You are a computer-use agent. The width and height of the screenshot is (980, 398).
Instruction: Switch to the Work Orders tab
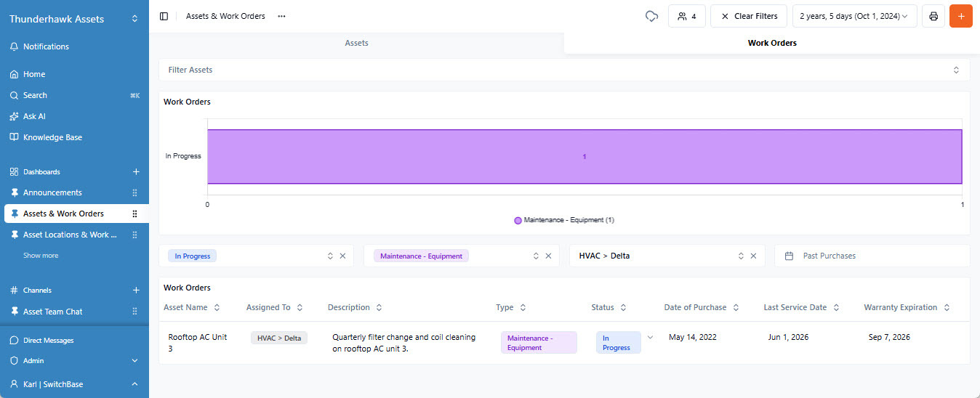pyautogui.click(x=772, y=43)
